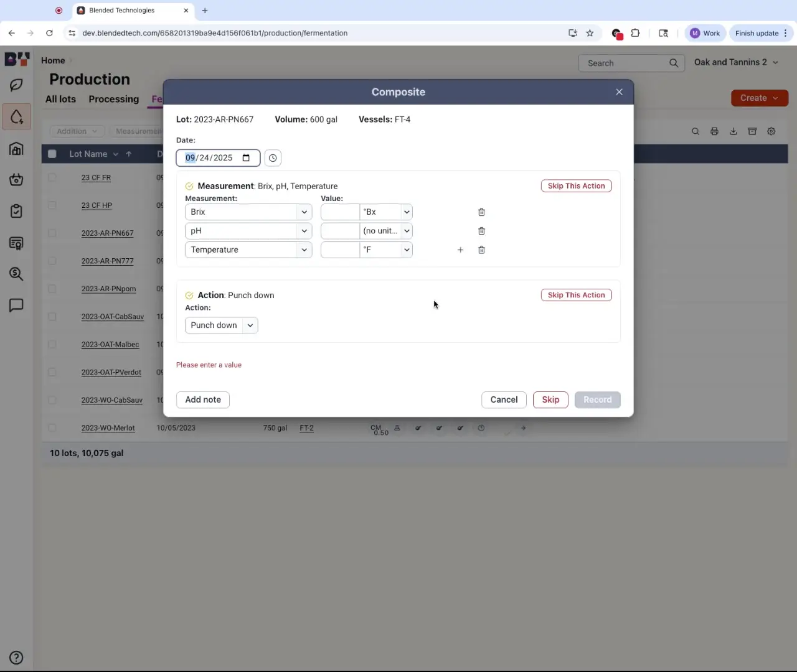The height and width of the screenshot is (672, 797).
Task: Check the 2023-OAT-CabSauv row checkbox
Action: click(52, 317)
